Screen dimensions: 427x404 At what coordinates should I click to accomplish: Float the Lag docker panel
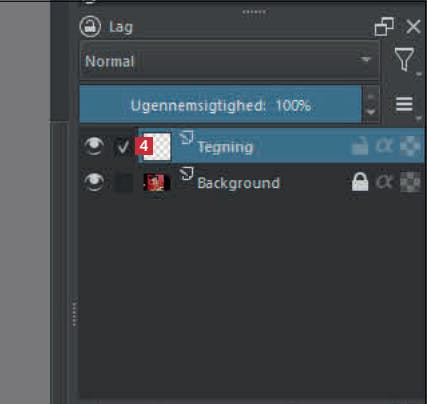click(x=384, y=26)
